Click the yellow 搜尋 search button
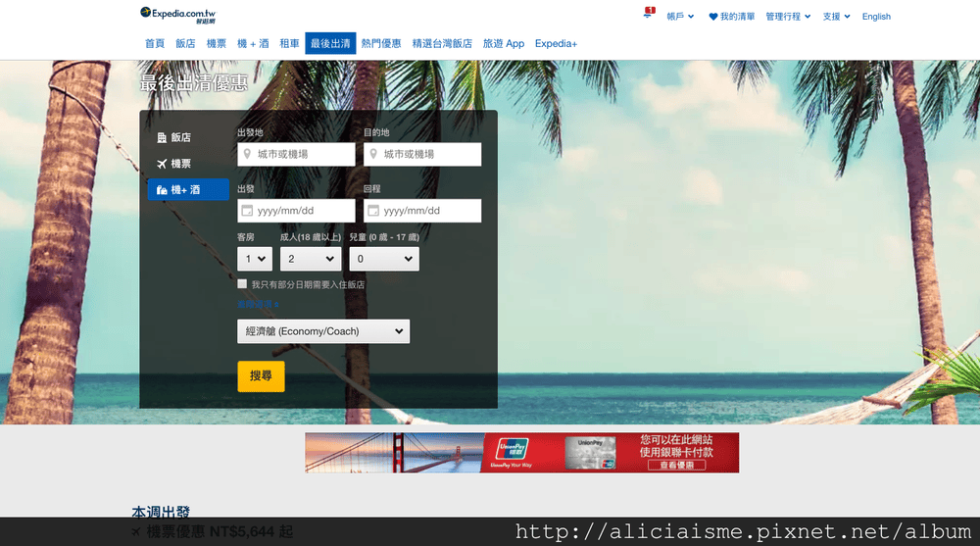 pyautogui.click(x=262, y=375)
